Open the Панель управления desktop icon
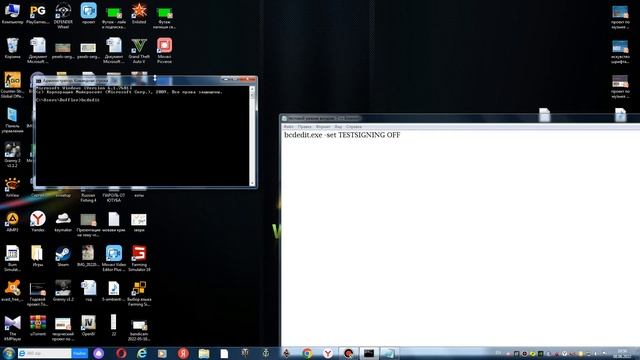 point(12,120)
